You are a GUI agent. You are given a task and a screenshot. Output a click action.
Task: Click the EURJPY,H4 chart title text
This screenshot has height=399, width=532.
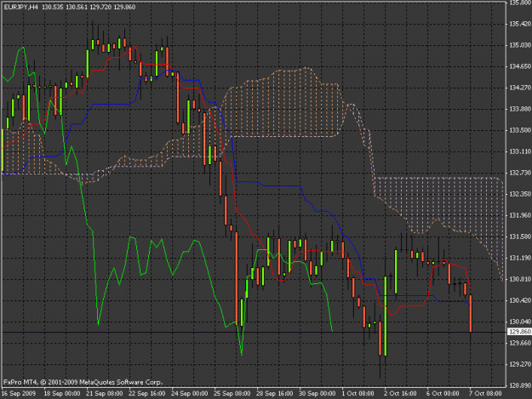coord(21,7)
